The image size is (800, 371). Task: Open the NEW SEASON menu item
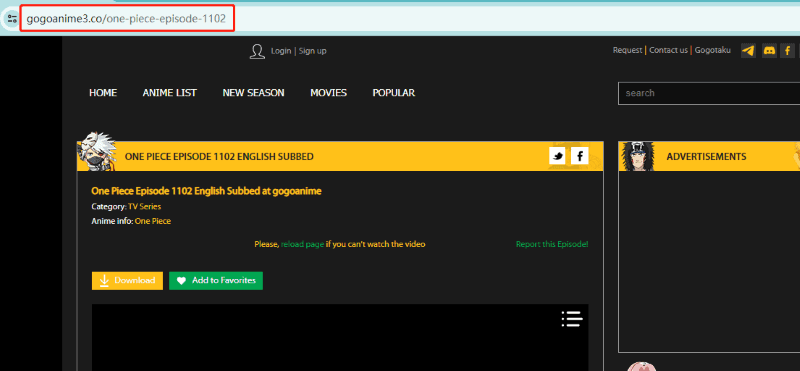[254, 93]
